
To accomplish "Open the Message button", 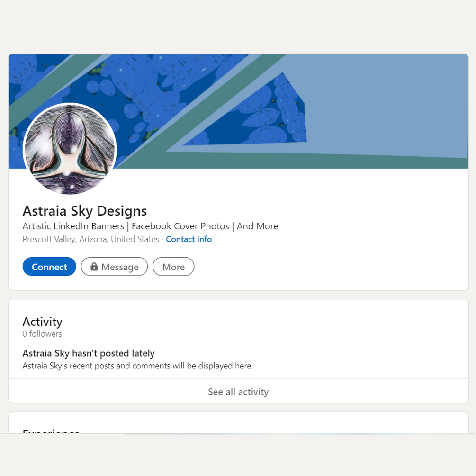I will tap(114, 267).
